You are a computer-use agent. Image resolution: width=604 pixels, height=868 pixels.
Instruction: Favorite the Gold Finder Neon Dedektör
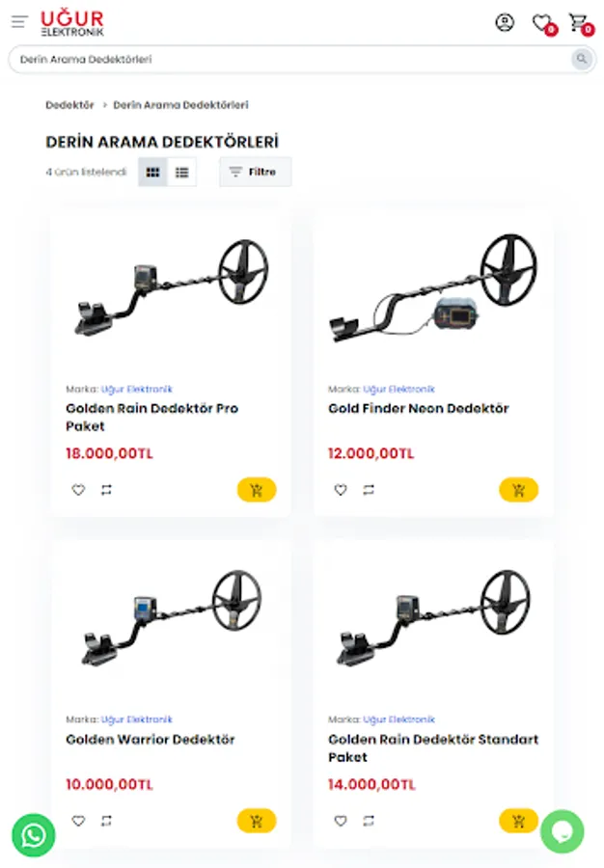pos(341,490)
